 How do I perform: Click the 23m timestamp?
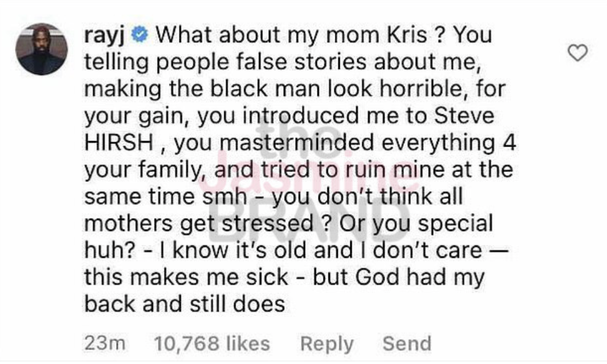tap(104, 344)
